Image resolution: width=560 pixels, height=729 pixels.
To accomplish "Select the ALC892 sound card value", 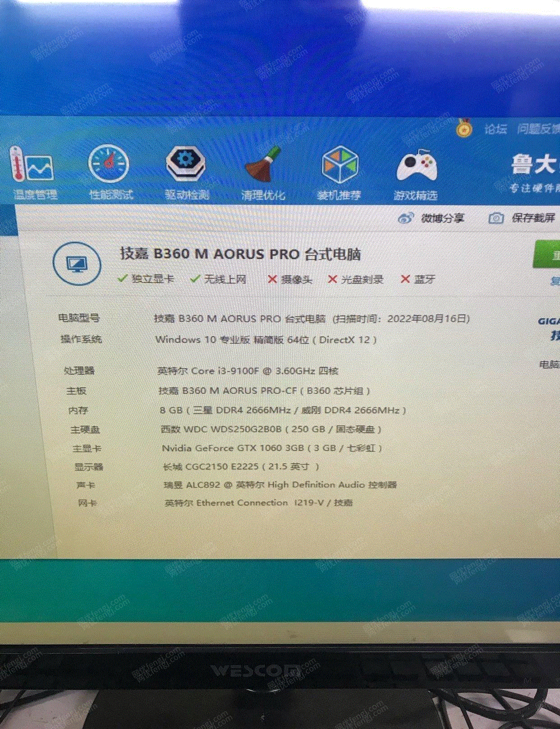I will click(x=280, y=485).
